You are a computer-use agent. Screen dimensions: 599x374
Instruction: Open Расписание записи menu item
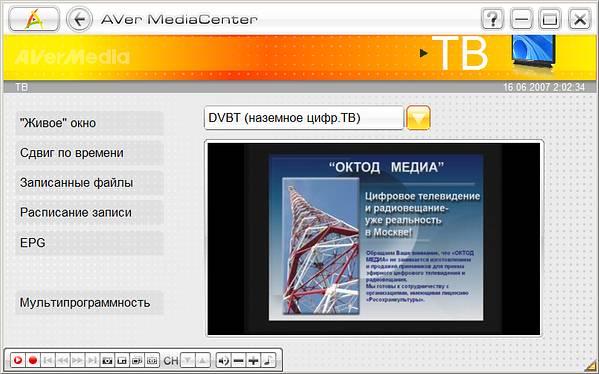(x=89, y=212)
